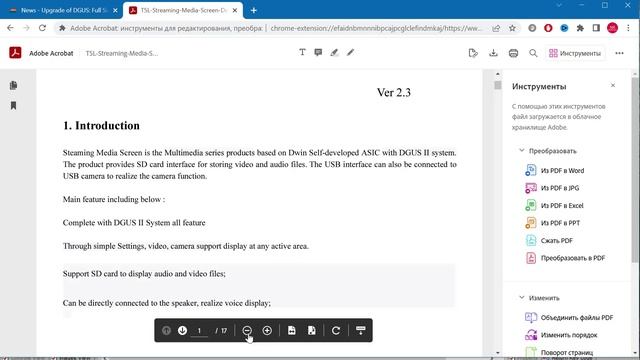Choose Сжать PDF
640x360 pixels.
(549, 240)
